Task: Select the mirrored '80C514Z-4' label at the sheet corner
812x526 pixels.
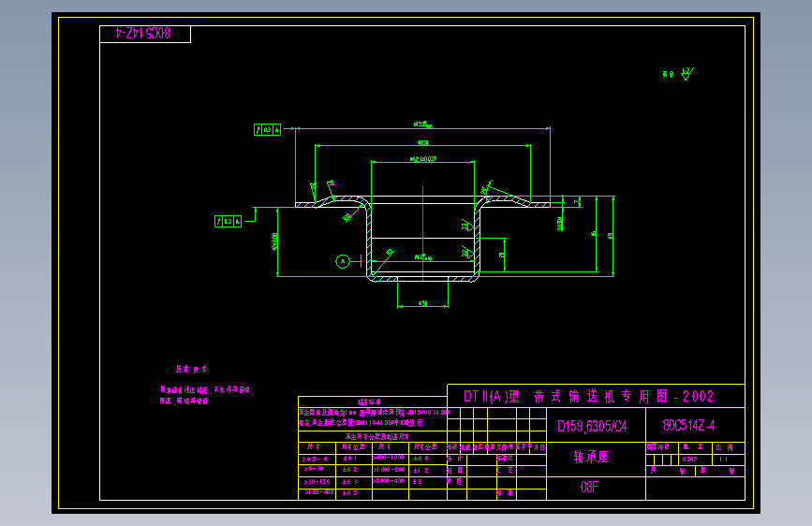Action: pos(143,33)
